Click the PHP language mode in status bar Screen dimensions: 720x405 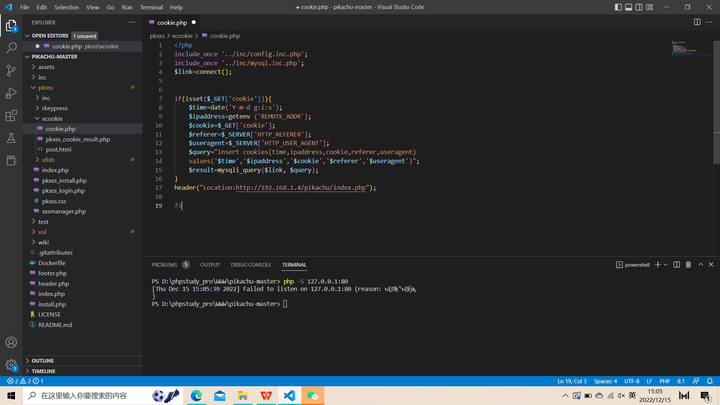[x=665, y=381]
